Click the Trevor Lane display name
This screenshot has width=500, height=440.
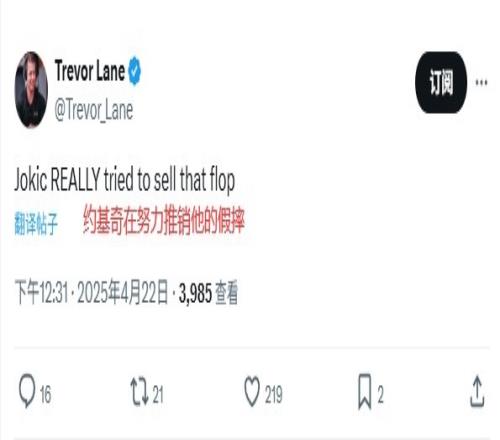pyautogui.click(x=90, y=71)
